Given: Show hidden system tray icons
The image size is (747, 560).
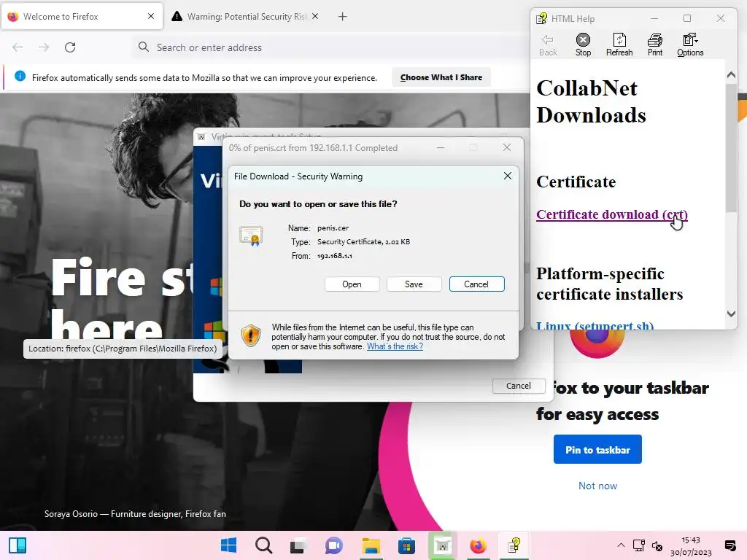Looking at the screenshot, I should pos(621,545).
